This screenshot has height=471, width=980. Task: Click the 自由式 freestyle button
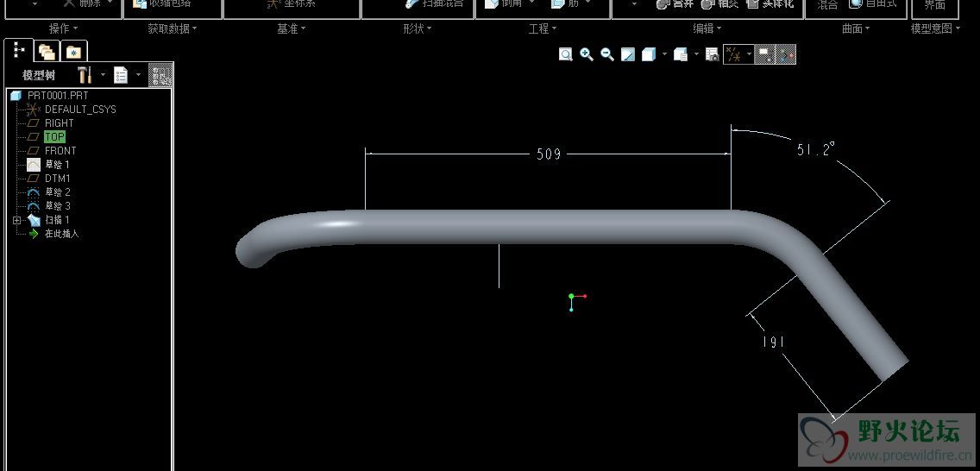pos(873,3)
